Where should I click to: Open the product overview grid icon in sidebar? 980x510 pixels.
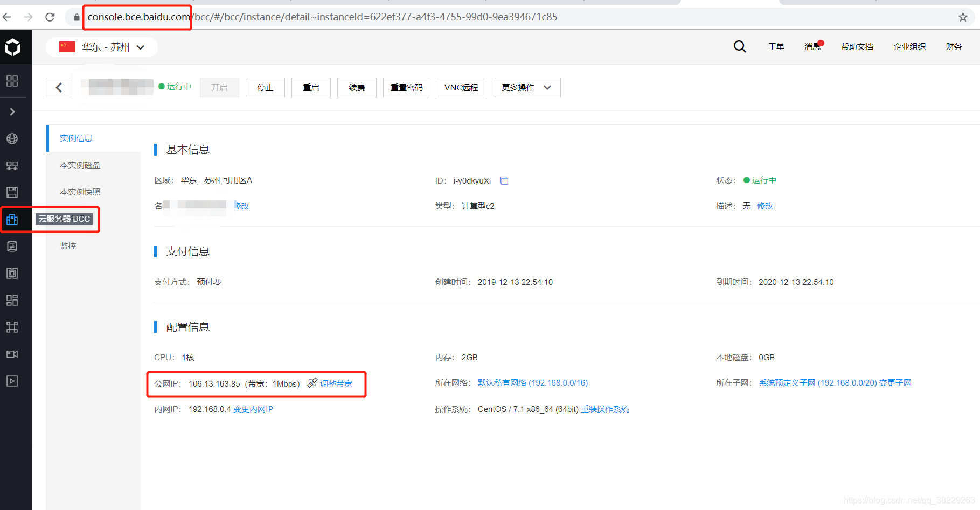(12, 81)
